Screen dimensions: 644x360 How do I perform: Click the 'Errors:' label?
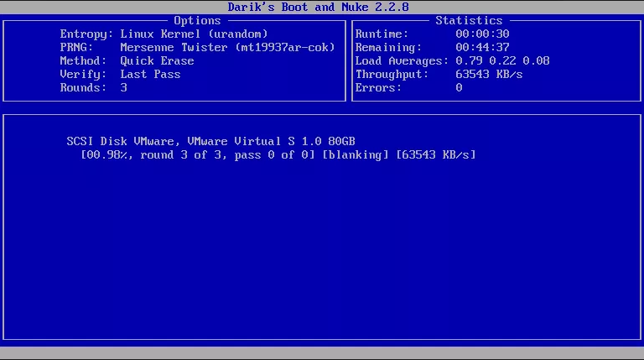pyautogui.click(x=378, y=88)
